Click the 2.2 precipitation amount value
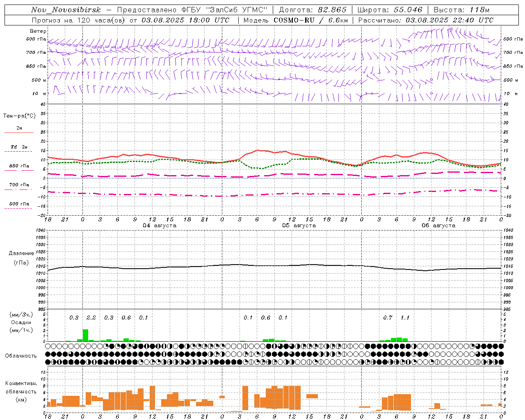The height and width of the screenshot is (420, 525). click(91, 318)
